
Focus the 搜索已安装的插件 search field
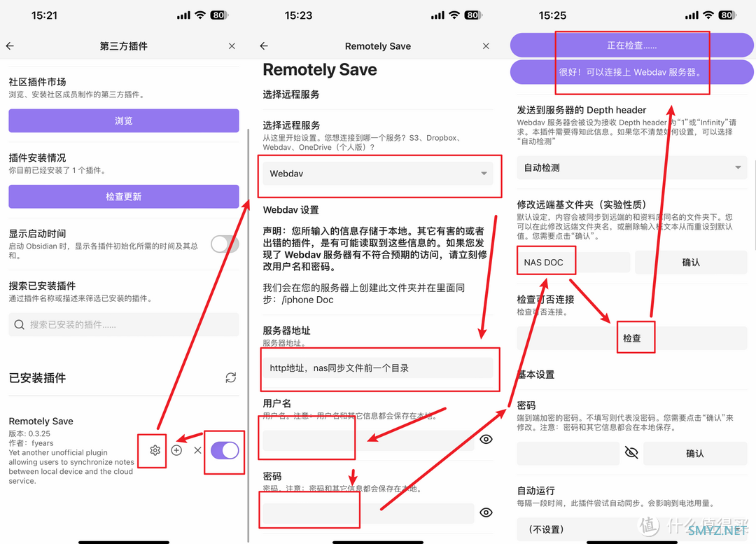(124, 325)
